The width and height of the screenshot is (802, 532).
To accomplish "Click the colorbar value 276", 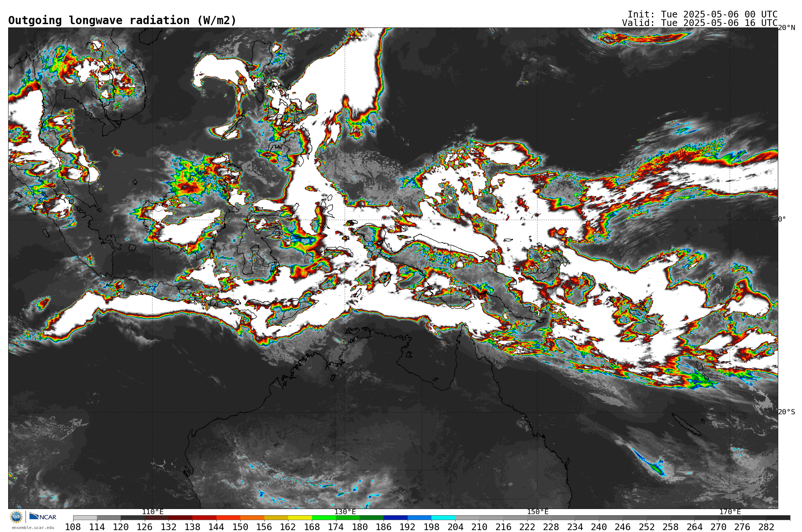I will (742, 527).
